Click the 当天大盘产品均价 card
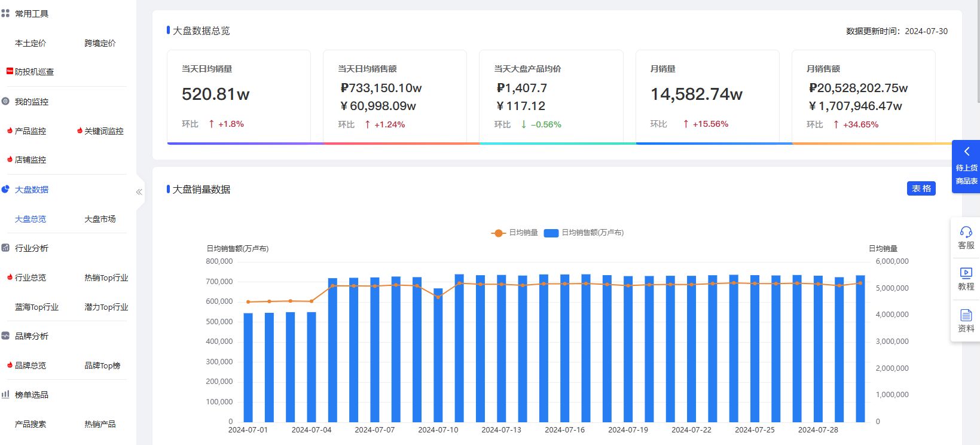The width and height of the screenshot is (980, 445). [551, 97]
